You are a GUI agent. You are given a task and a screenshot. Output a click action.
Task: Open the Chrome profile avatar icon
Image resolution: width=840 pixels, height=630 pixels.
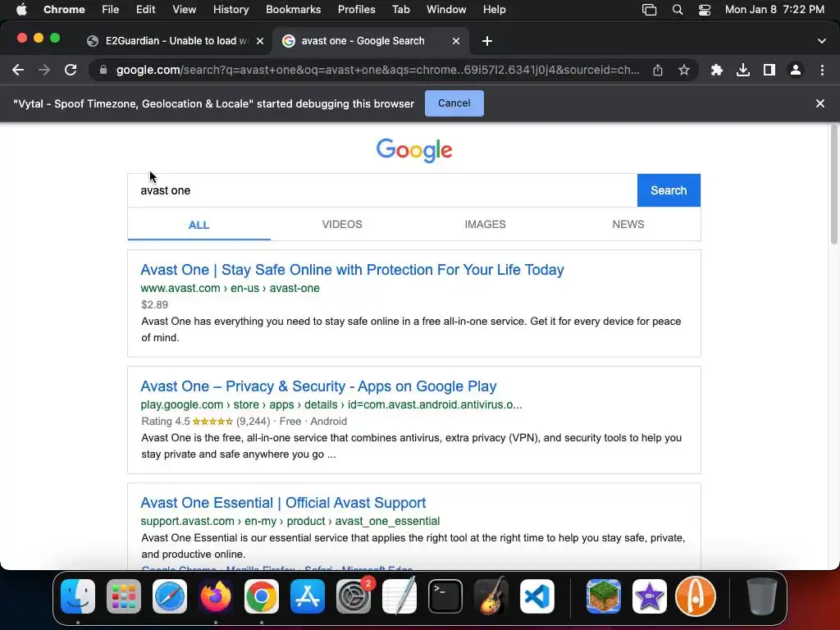tap(796, 70)
